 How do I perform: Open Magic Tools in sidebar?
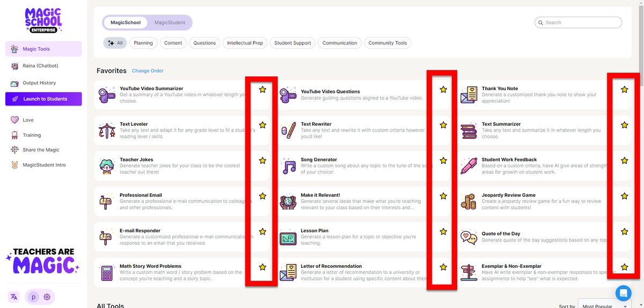[43, 49]
